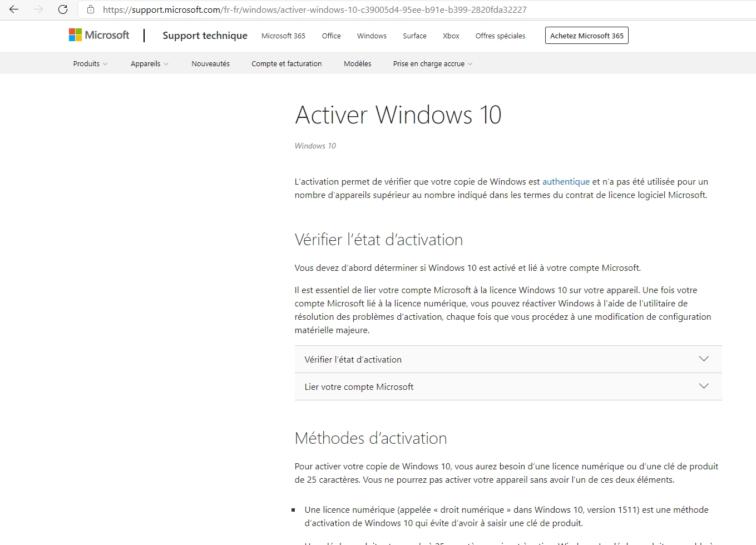This screenshot has height=545, width=756.
Task: Go back using the browser back arrow
Action: [14, 9]
